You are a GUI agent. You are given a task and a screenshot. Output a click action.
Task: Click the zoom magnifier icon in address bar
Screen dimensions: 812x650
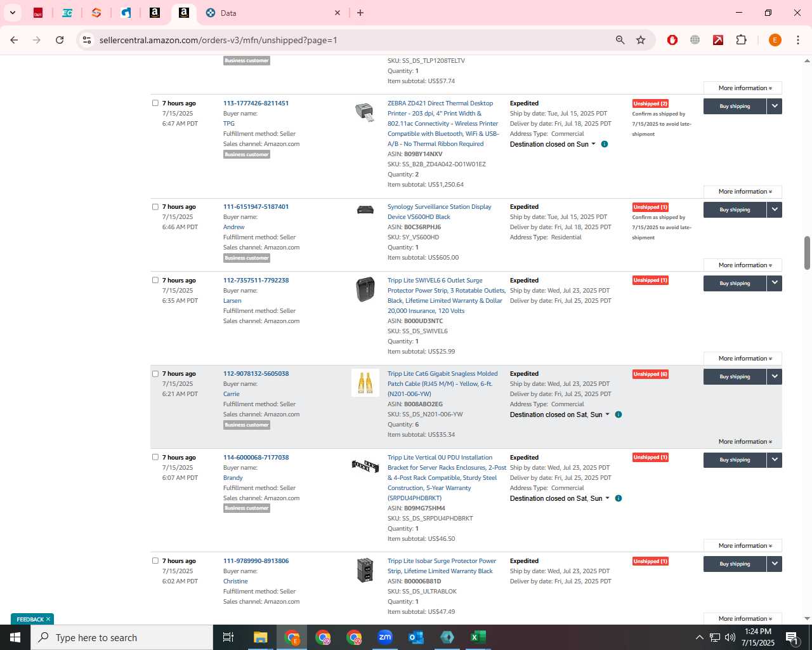(x=620, y=40)
